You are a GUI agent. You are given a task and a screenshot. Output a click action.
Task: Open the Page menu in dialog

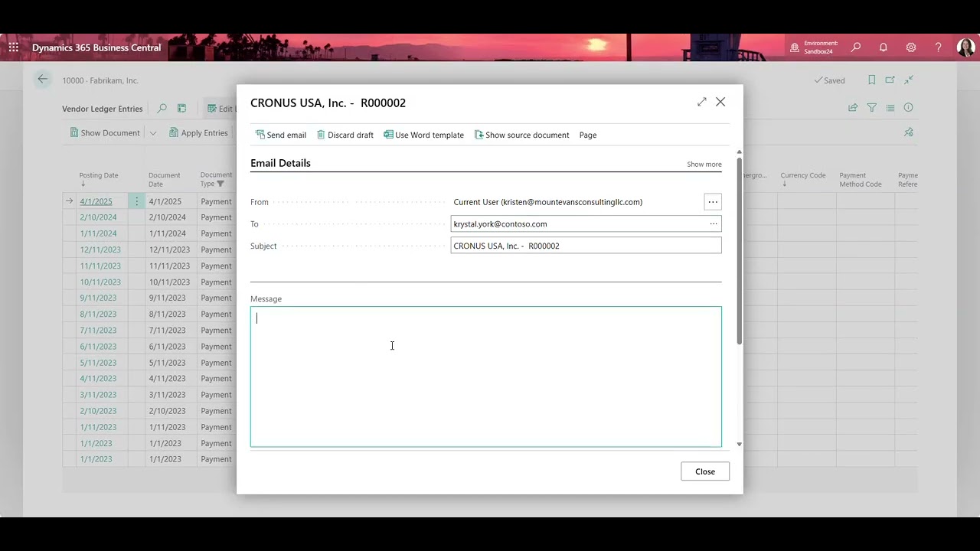(x=588, y=135)
